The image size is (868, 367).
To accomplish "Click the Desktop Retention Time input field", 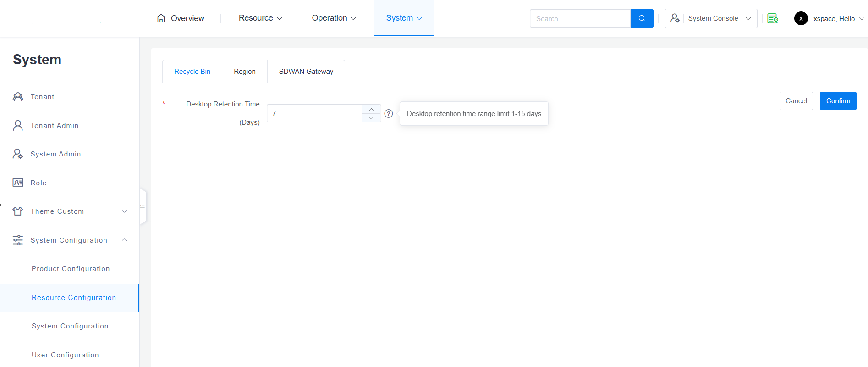I will (x=314, y=113).
